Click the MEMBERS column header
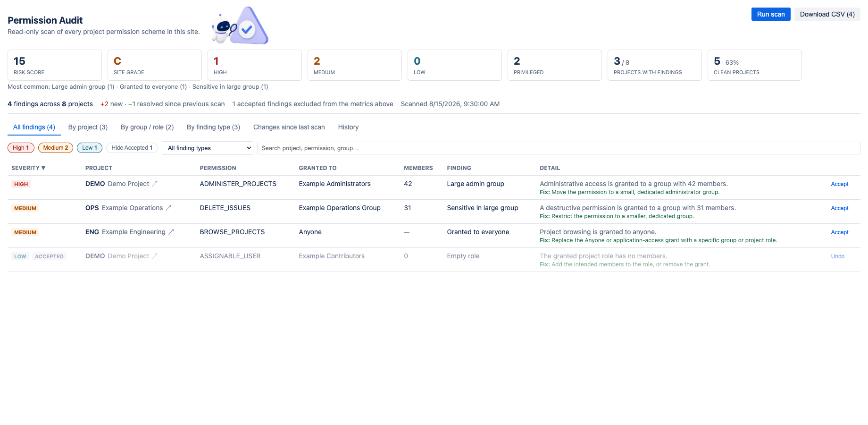The height and width of the screenshot is (425, 868). coord(418,168)
